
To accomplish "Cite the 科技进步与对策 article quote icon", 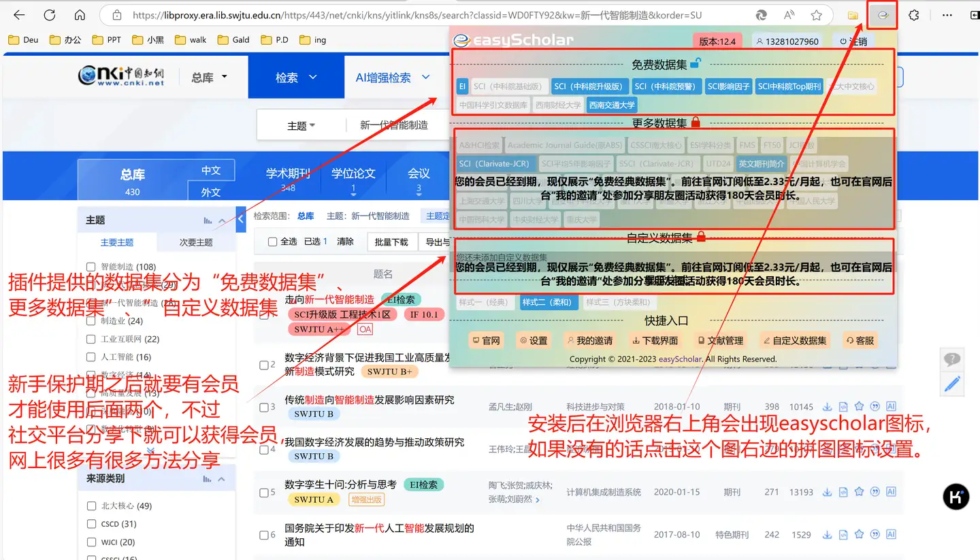I will [x=875, y=407].
